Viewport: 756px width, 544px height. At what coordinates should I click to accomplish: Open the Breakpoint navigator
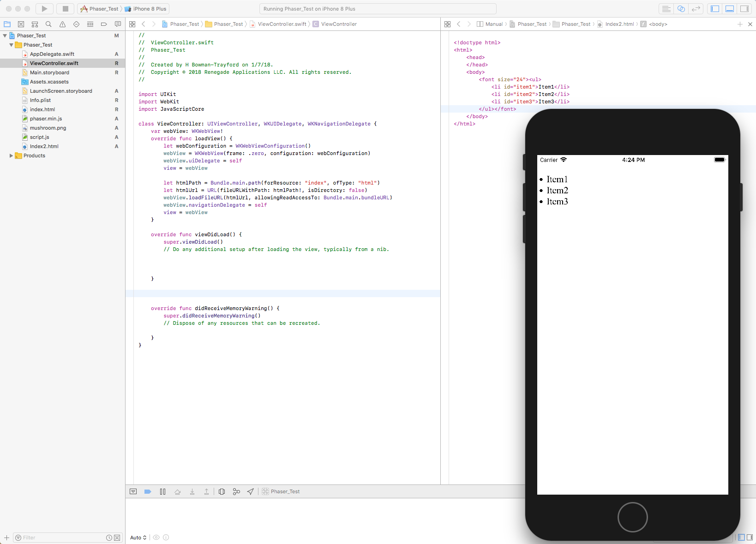pos(104,24)
